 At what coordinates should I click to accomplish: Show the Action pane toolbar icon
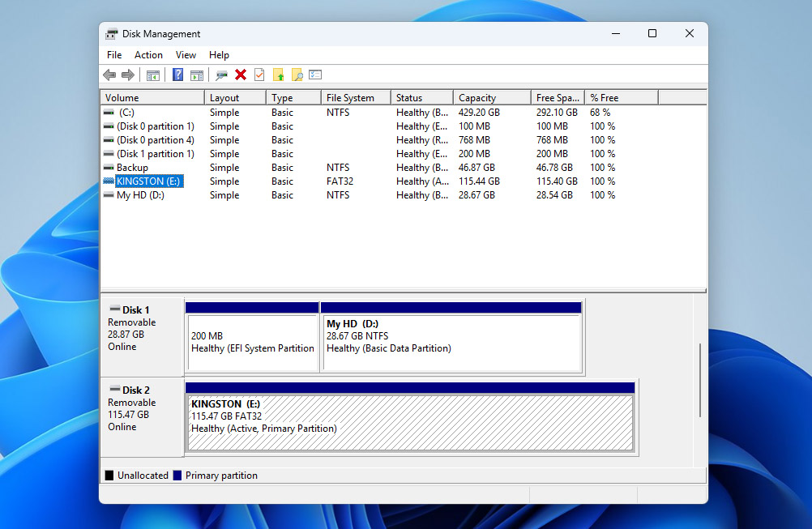pyautogui.click(x=197, y=75)
